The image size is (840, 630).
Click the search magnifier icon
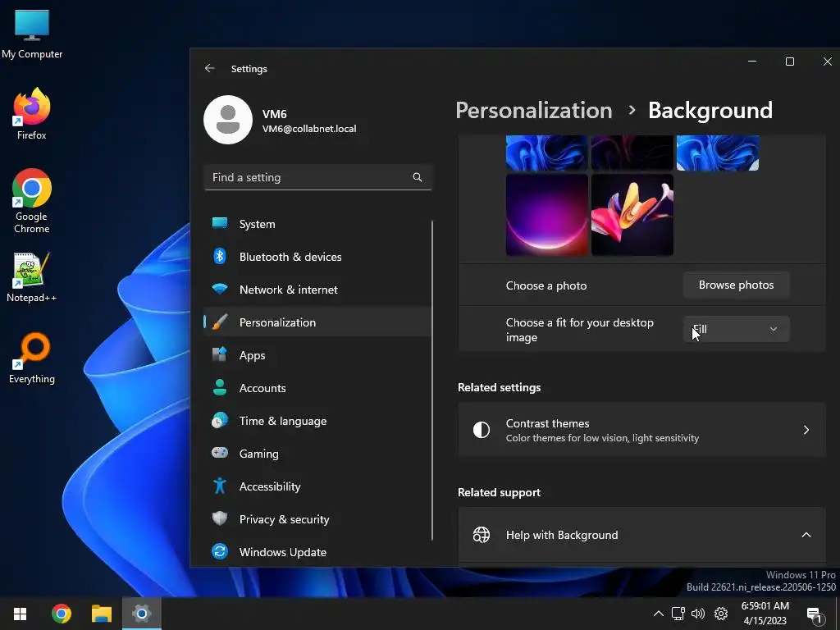tap(418, 177)
